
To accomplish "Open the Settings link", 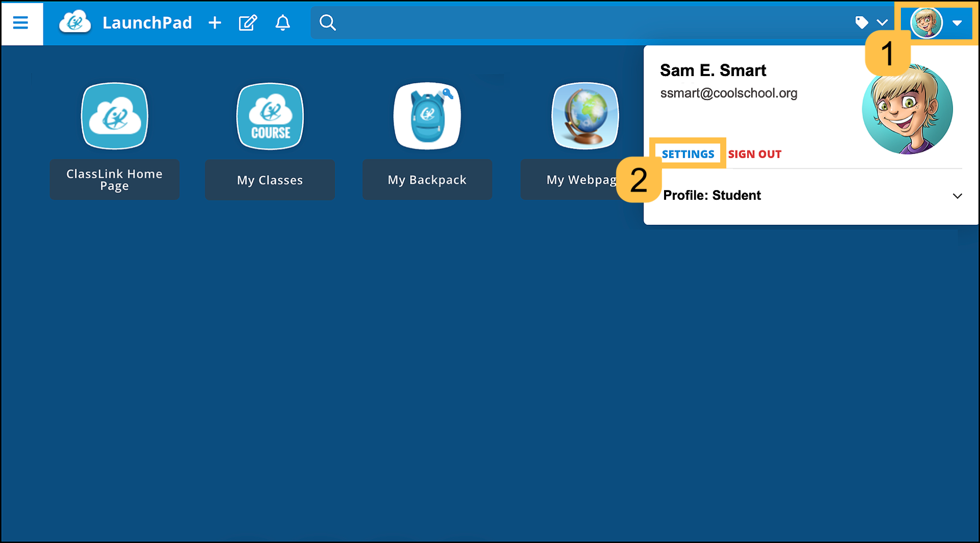I will pos(688,154).
